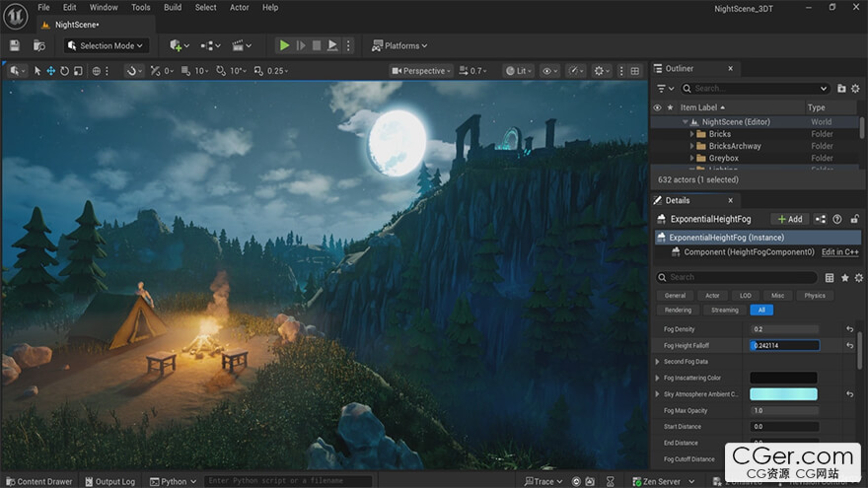
Task: Select the Rotate gizmo tool
Action: (x=65, y=71)
